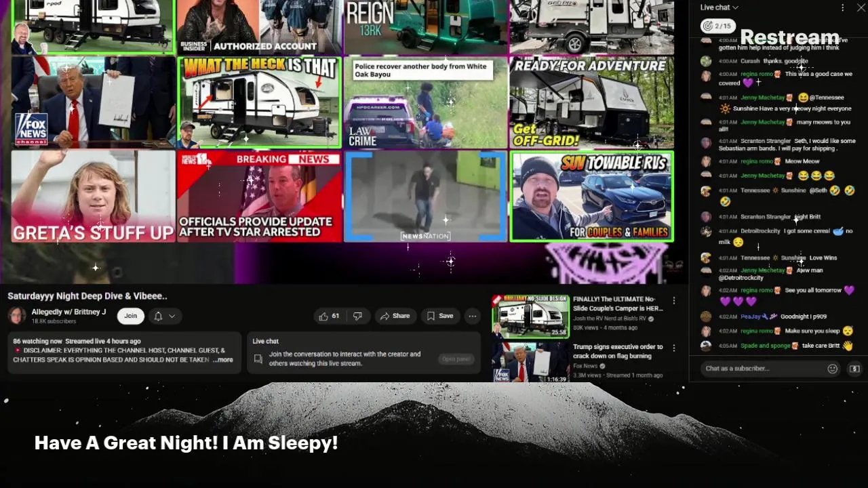The width and height of the screenshot is (868, 488).
Task: Click Scranton Strangler name in arm bands message
Action: click(766, 141)
